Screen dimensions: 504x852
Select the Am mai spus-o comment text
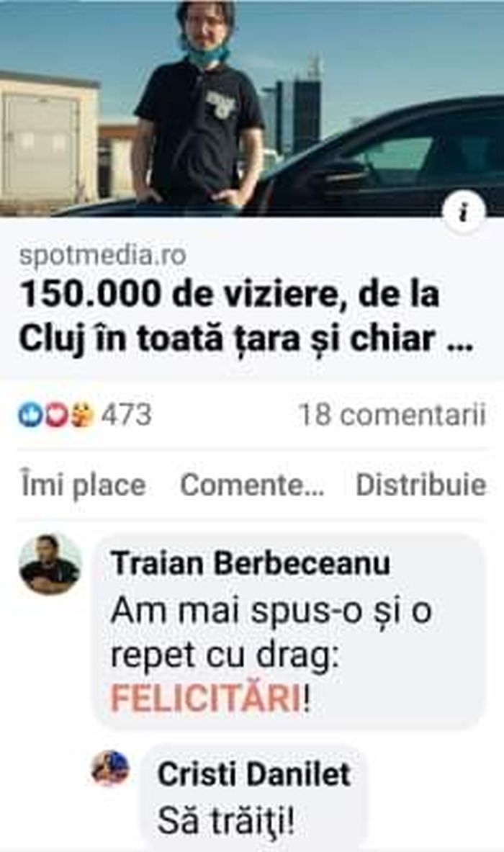click(x=271, y=654)
